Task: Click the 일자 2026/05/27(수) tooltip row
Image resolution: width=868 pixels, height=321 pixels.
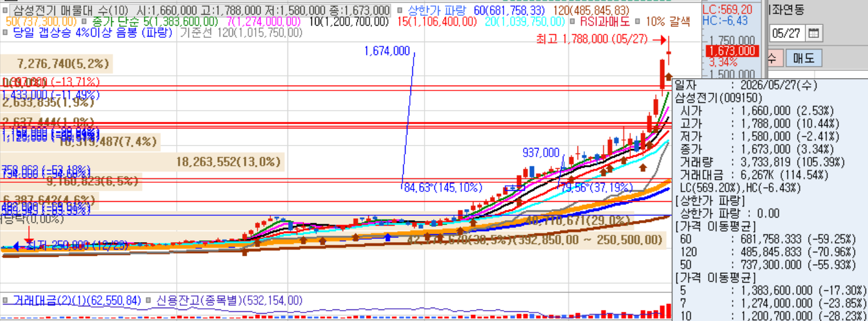Action: (746, 86)
